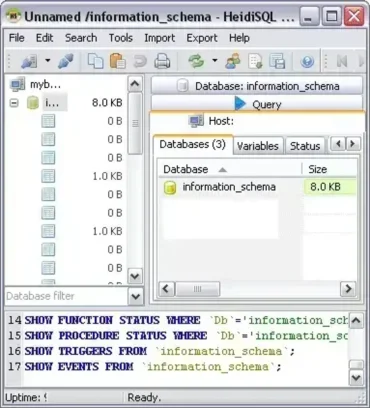Click into the Database filter field
Screen dimensions: 370x408
[66, 296]
